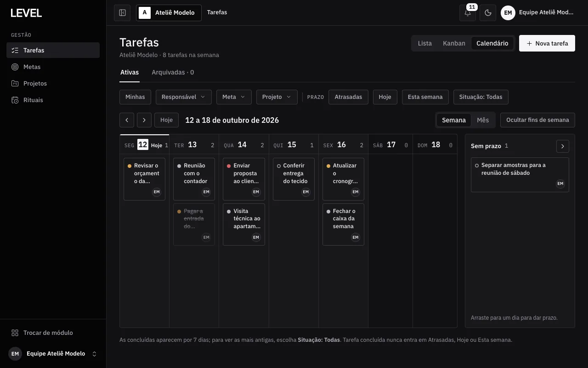Switch to Kanban view

click(x=454, y=43)
